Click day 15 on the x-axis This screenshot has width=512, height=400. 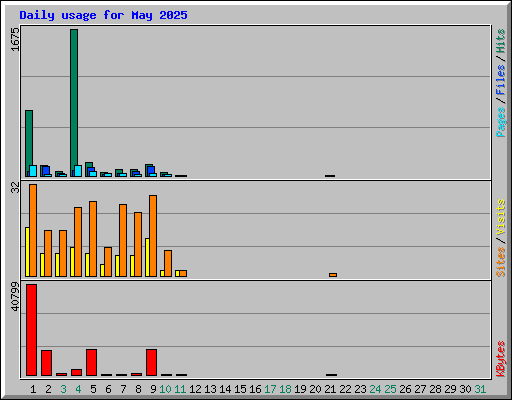(240, 389)
